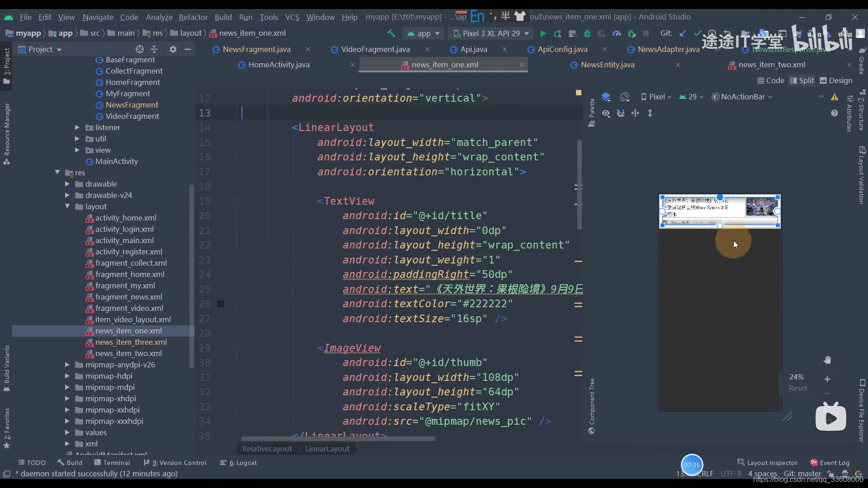Open the Layout Inspector panel icon
The width and height of the screenshot is (868, 488).
click(x=742, y=462)
